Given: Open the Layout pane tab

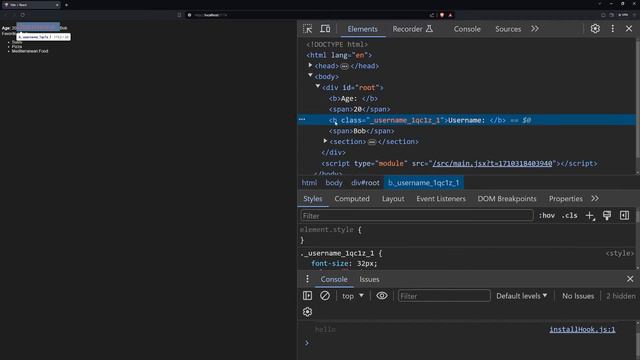Looking at the screenshot, I should (x=393, y=199).
